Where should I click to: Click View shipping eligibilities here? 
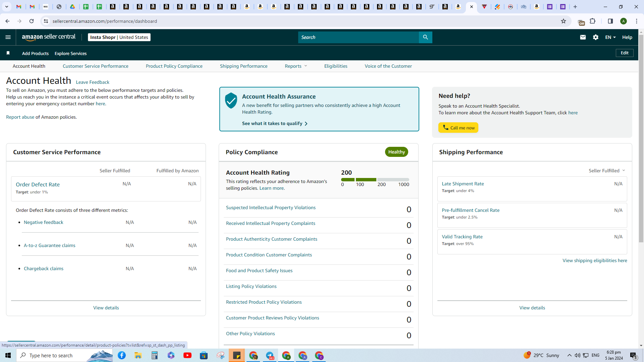[x=595, y=260]
